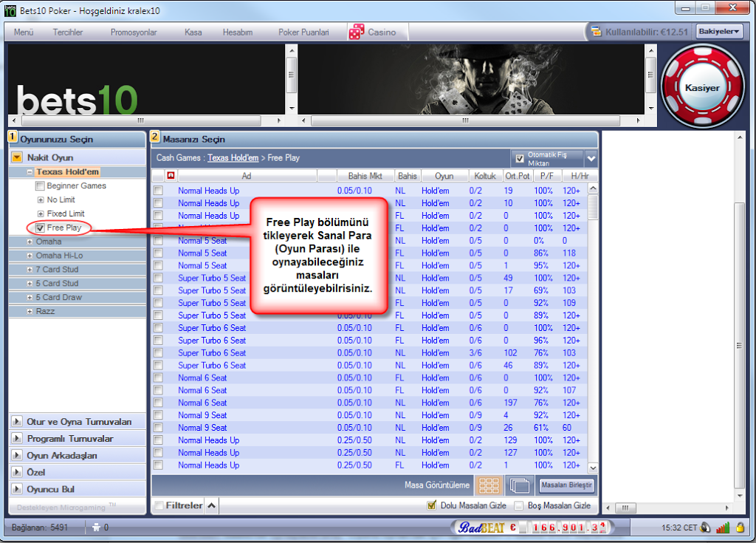Open the BadBeat jackpot display

532,527
